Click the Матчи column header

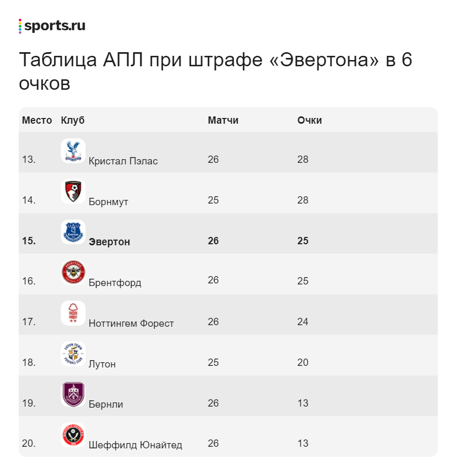223,121
